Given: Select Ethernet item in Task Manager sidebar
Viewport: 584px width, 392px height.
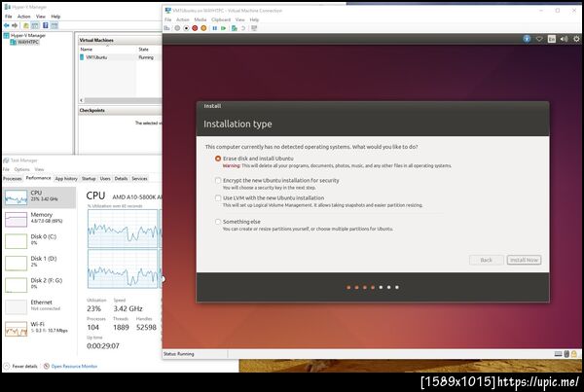Looking at the screenshot, I should 39,307.
